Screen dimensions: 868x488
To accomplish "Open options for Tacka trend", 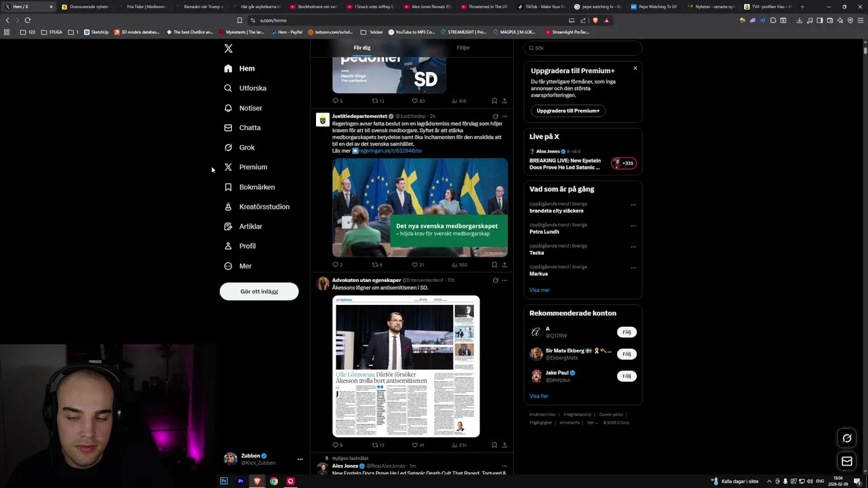I will pos(633,247).
